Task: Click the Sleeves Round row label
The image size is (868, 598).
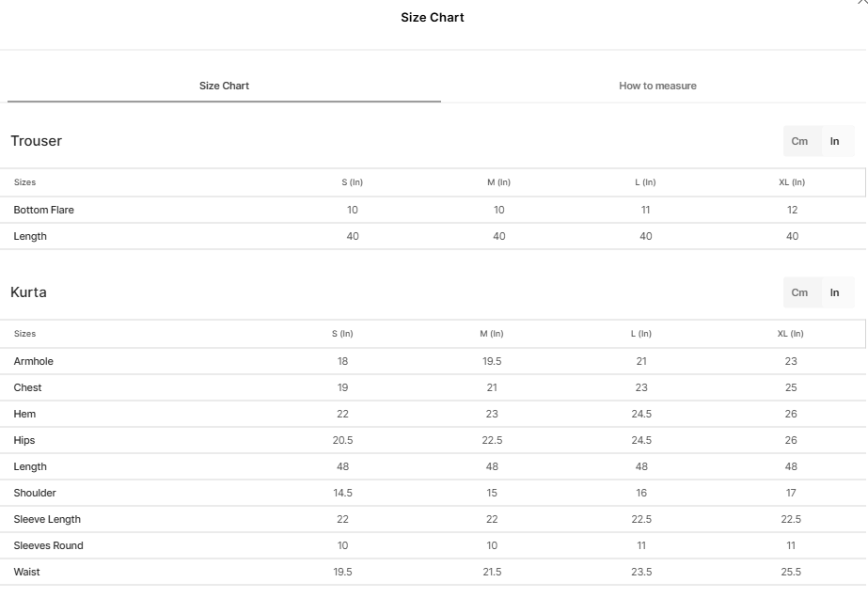Action: [48, 545]
